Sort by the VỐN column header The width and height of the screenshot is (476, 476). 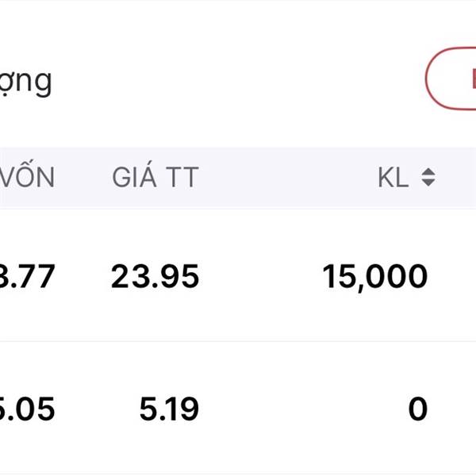pyautogui.click(x=28, y=178)
